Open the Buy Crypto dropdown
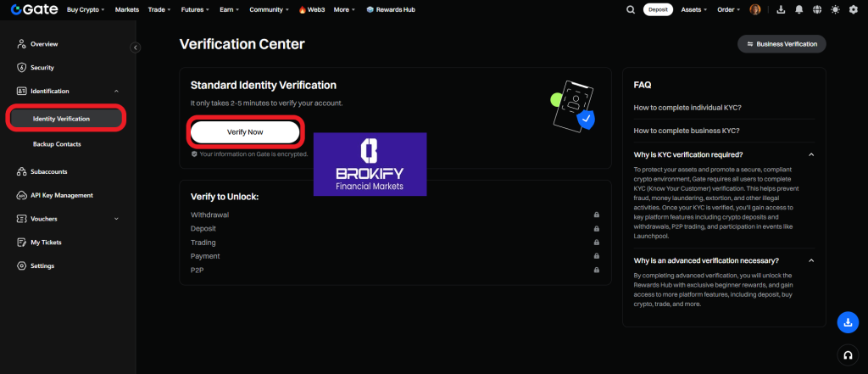Image resolution: width=868 pixels, height=374 pixels. [86, 10]
